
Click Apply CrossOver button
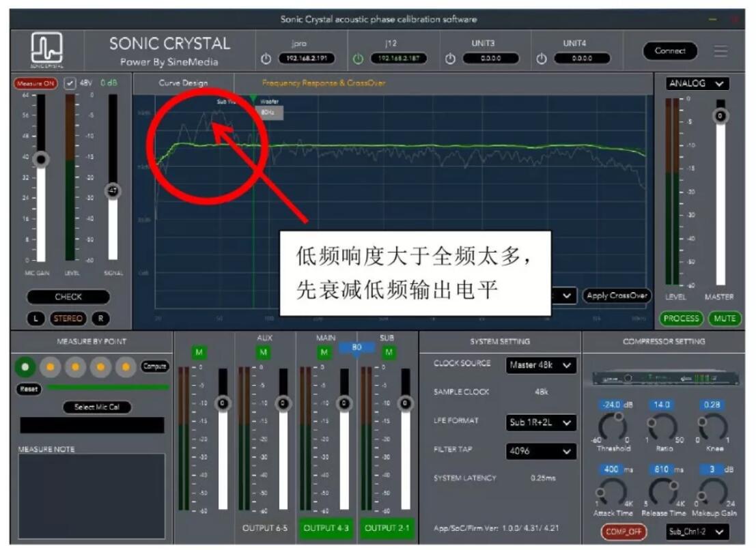click(617, 295)
